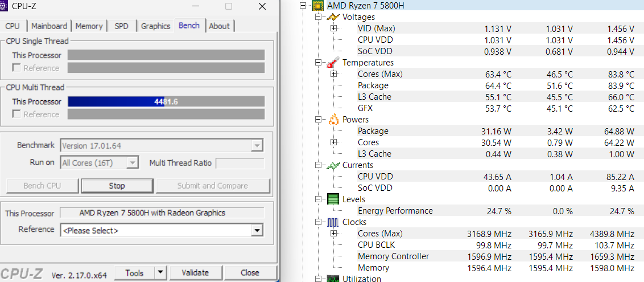Screen dimensions: 644x282
Task: Collapse the Utilization section
Action: 319,279
